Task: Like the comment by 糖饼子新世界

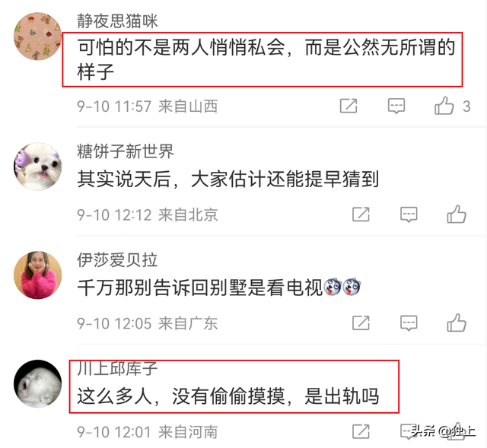Action: pos(457,214)
